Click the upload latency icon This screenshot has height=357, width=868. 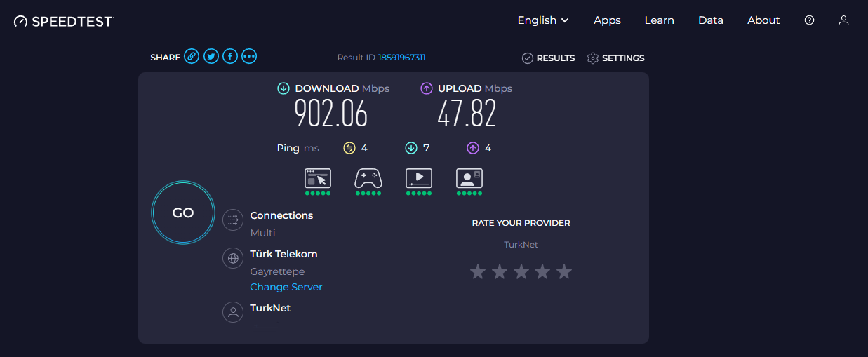pos(473,148)
